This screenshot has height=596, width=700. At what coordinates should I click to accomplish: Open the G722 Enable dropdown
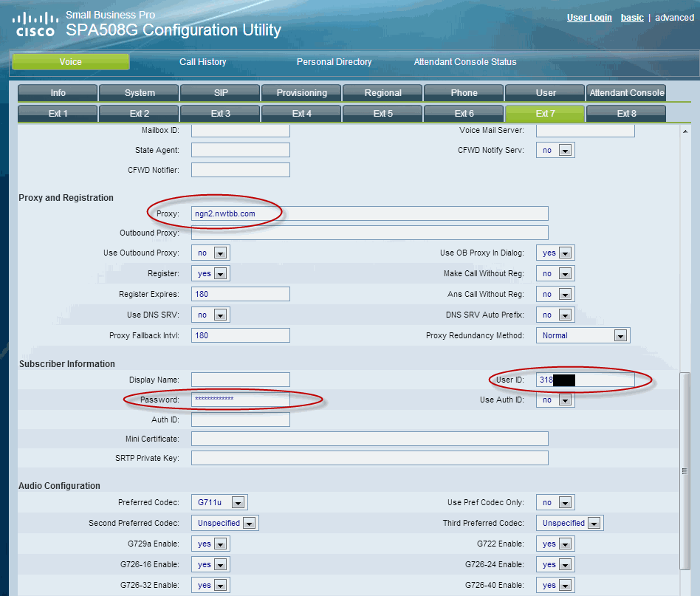point(555,544)
